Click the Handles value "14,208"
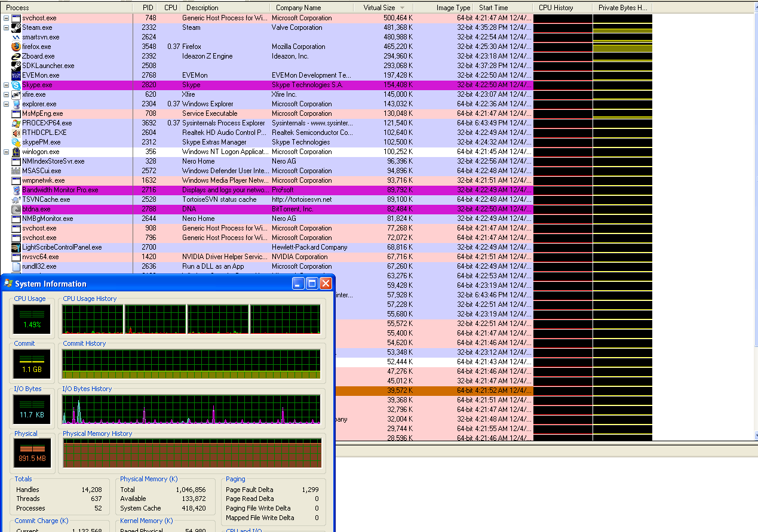 click(91, 490)
